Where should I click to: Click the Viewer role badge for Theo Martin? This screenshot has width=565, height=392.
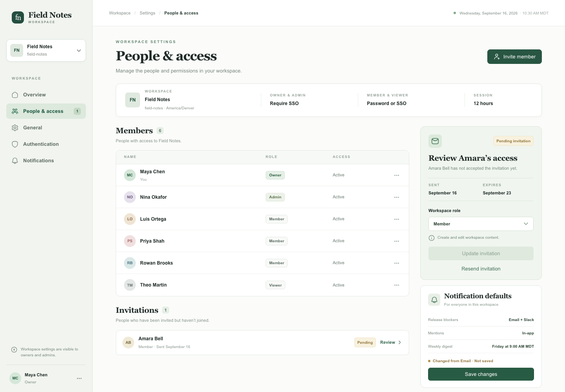(275, 285)
